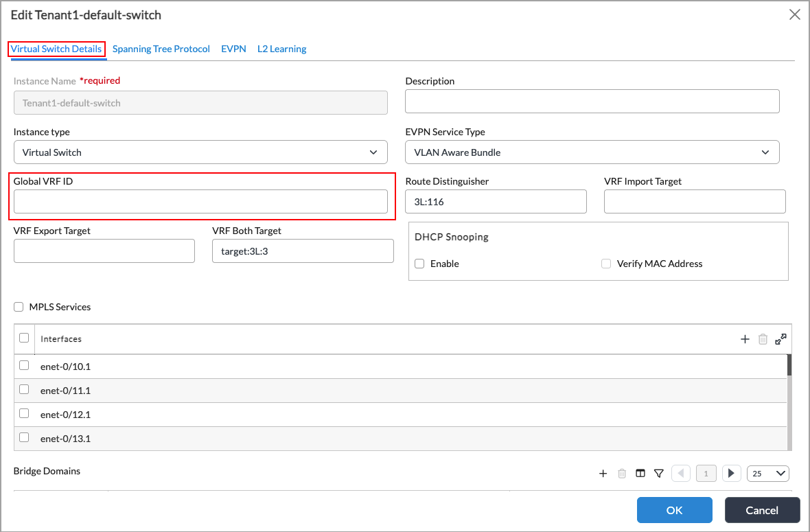Open the Instance type dropdown
This screenshot has height=532, width=810.
(200, 152)
